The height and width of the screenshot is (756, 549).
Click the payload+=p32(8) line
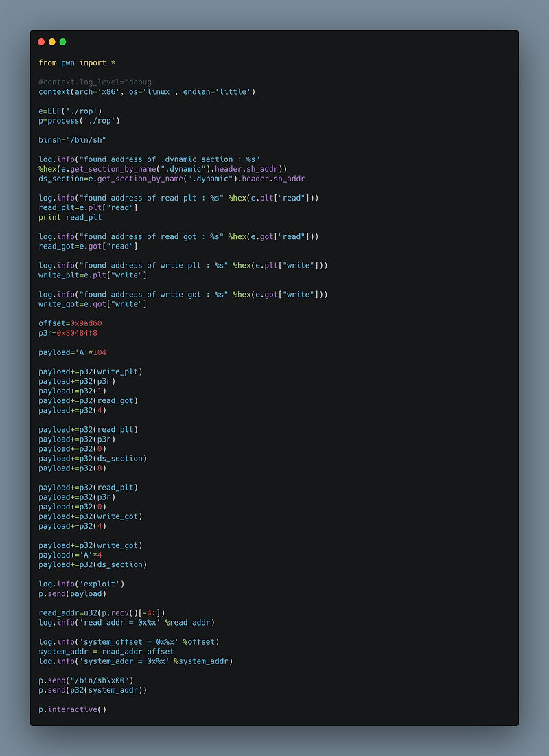coord(72,468)
